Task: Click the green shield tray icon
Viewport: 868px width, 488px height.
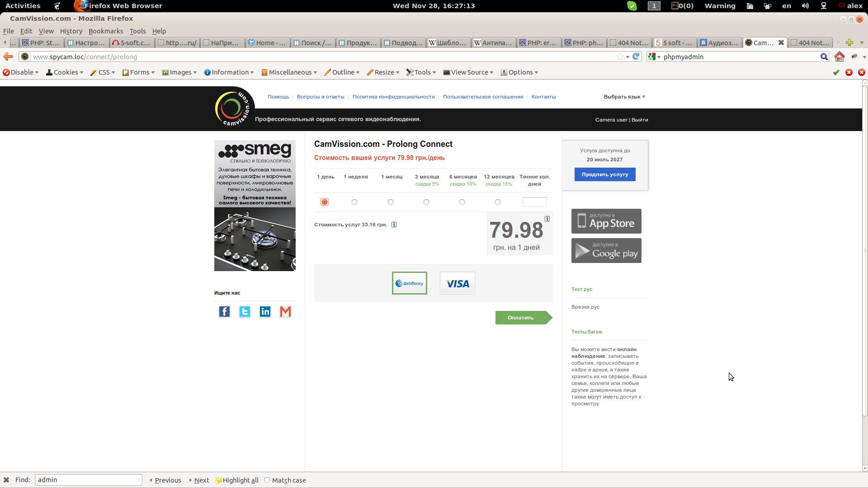Action: (632, 6)
